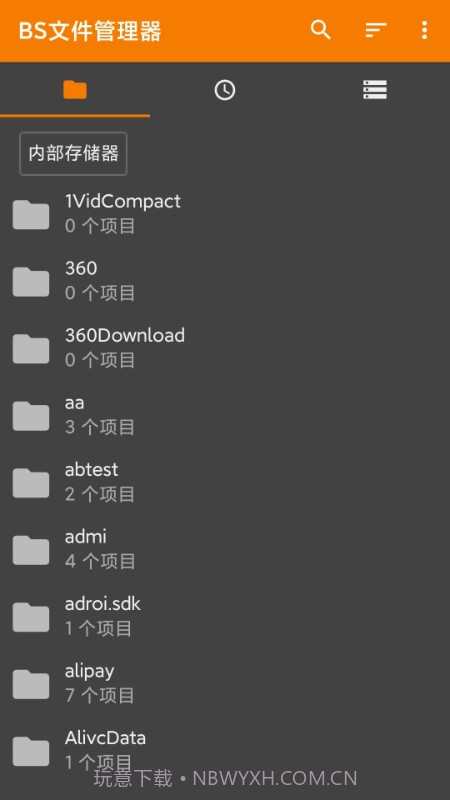Switch to the storage devices tab

tap(375, 90)
